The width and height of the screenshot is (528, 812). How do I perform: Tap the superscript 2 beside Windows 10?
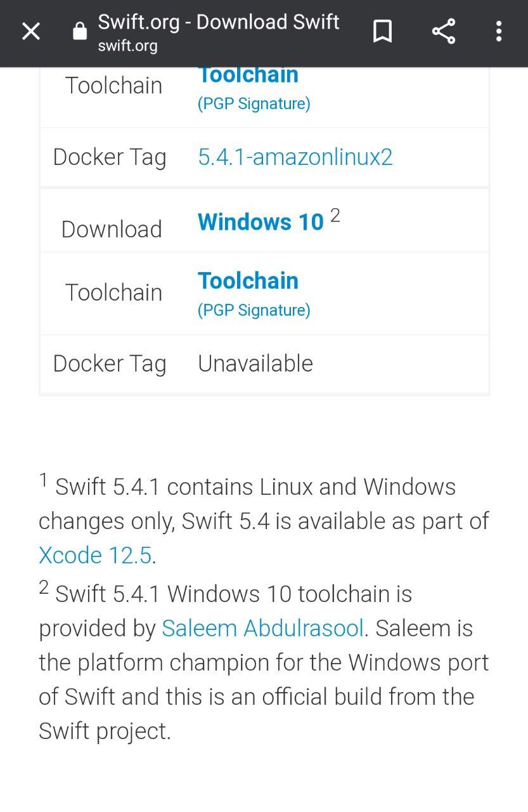(x=335, y=216)
